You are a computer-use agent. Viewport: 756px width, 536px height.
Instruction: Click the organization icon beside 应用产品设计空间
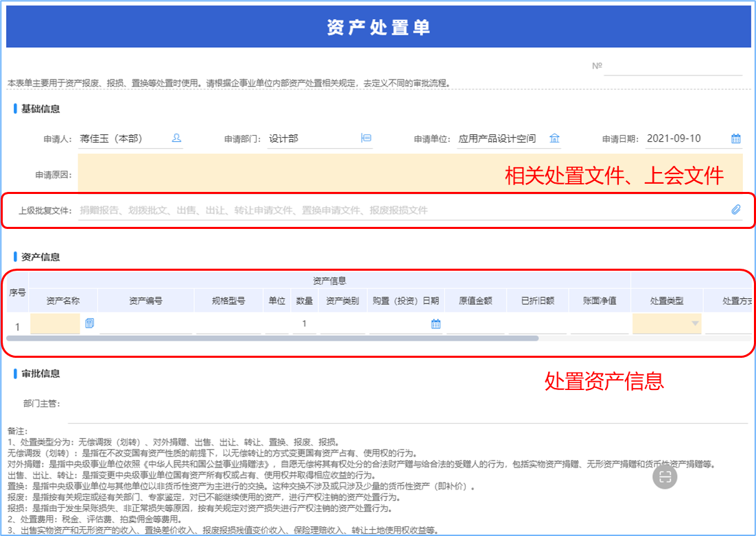pos(554,138)
